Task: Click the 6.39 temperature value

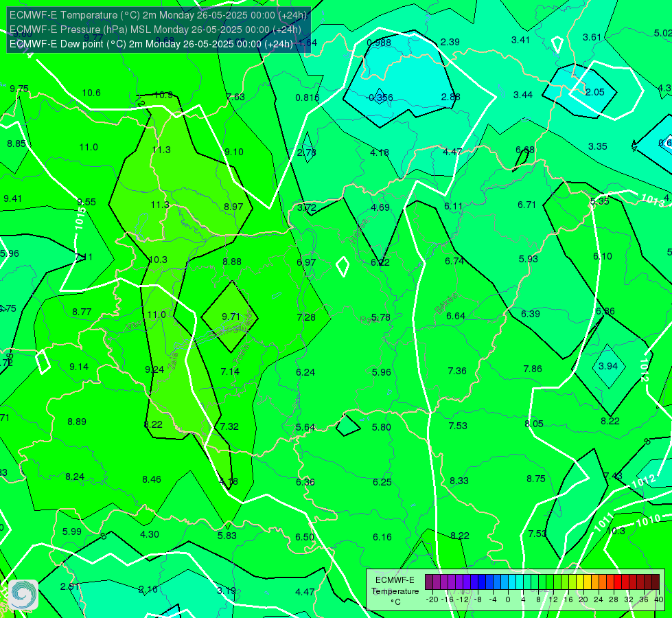Action: pyautogui.click(x=531, y=314)
